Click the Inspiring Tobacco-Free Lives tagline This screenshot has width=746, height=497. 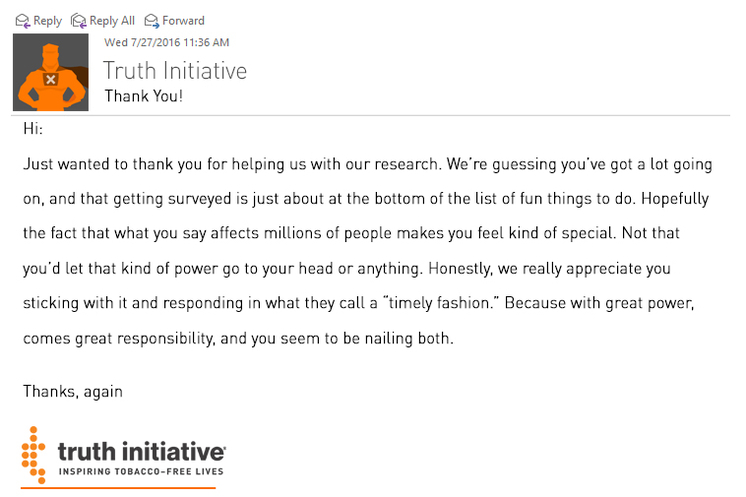(x=140, y=470)
